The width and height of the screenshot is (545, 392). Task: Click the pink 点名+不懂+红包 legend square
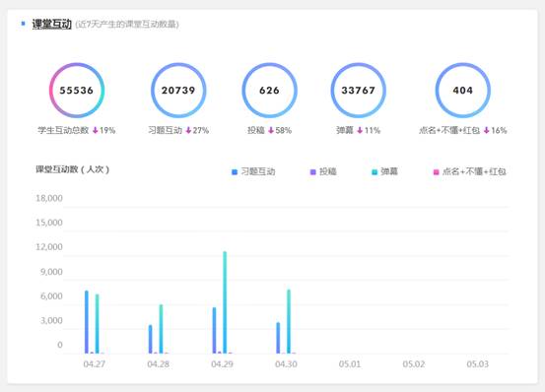click(436, 171)
